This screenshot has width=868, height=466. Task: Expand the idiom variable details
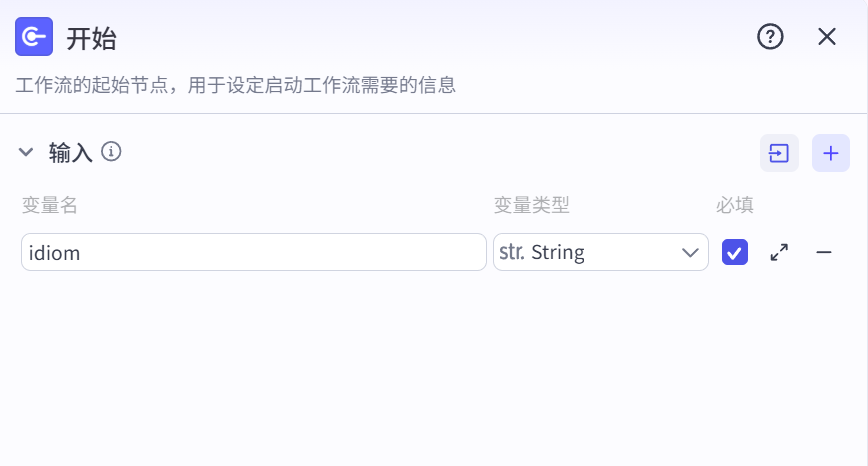coord(779,252)
